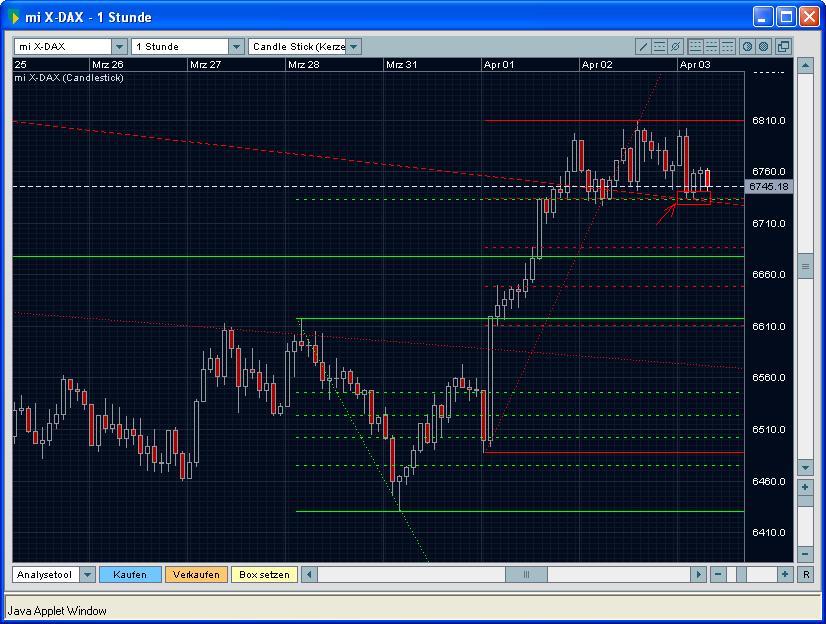
Task: Maximize the mi X-DAX window
Action: tap(786, 17)
